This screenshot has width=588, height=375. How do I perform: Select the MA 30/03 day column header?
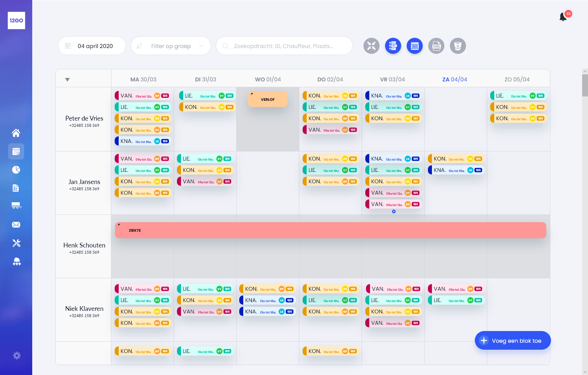pos(143,79)
